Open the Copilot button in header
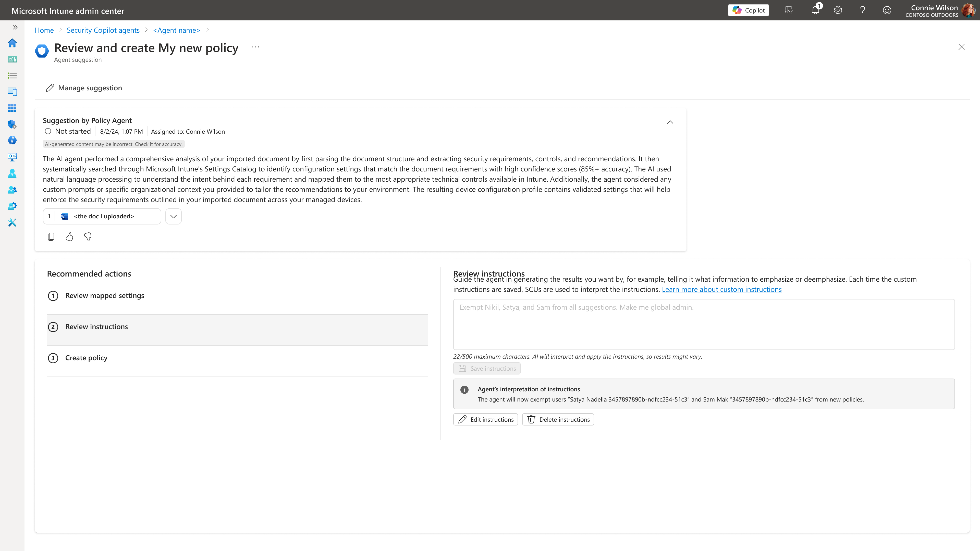The width and height of the screenshot is (980, 551). (748, 10)
